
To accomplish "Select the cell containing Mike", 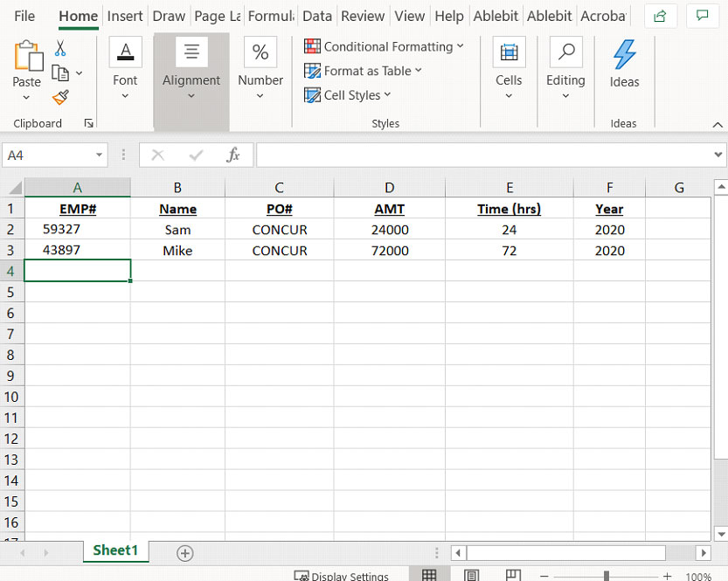I will coord(177,250).
